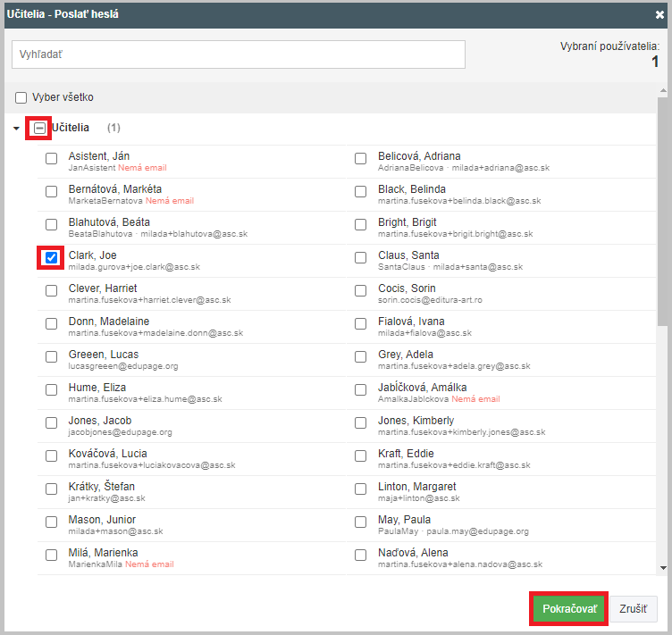The height and width of the screenshot is (635, 672).
Task: Close the Učitelia - Poslať heslá dialog
Action: pyautogui.click(x=659, y=14)
